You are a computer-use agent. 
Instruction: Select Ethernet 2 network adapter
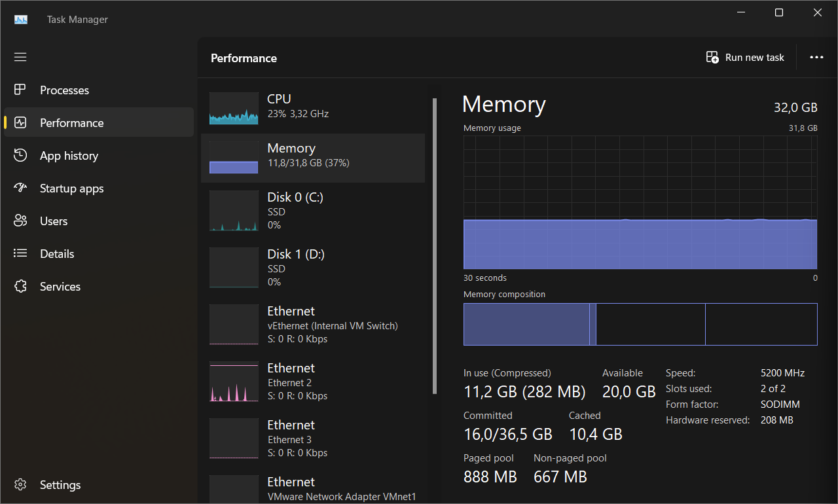click(313, 381)
